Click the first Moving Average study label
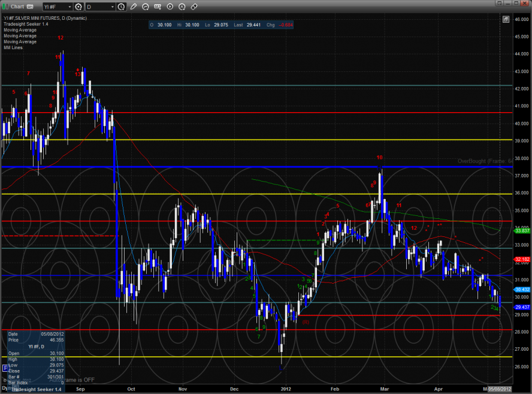 (20, 31)
